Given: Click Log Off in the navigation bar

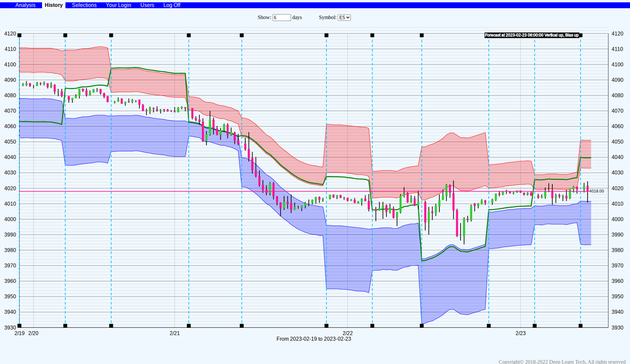Looking at the screenshot, I should tap(172, 5).
